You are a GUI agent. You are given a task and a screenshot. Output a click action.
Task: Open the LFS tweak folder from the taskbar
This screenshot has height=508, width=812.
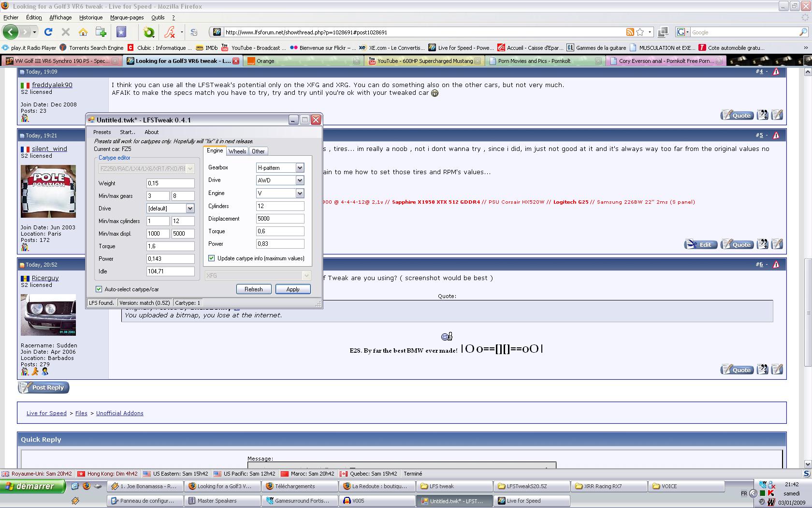(454, 486)
